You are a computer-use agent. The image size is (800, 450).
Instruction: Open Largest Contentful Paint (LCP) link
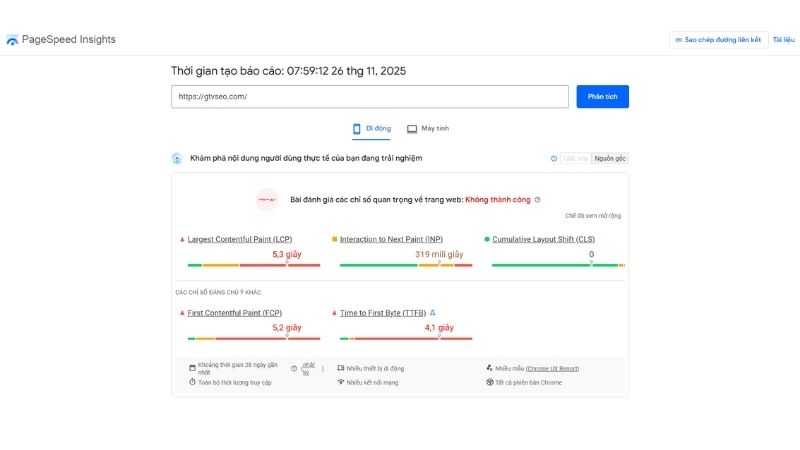(x=240, y=239)
